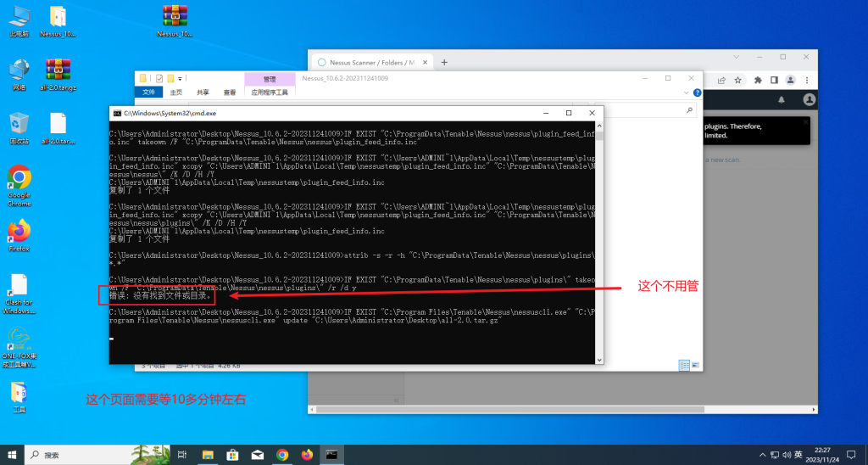Open the Mail app in taskbar
Viewport: 868px width, 465px height.
coord(256,455)
